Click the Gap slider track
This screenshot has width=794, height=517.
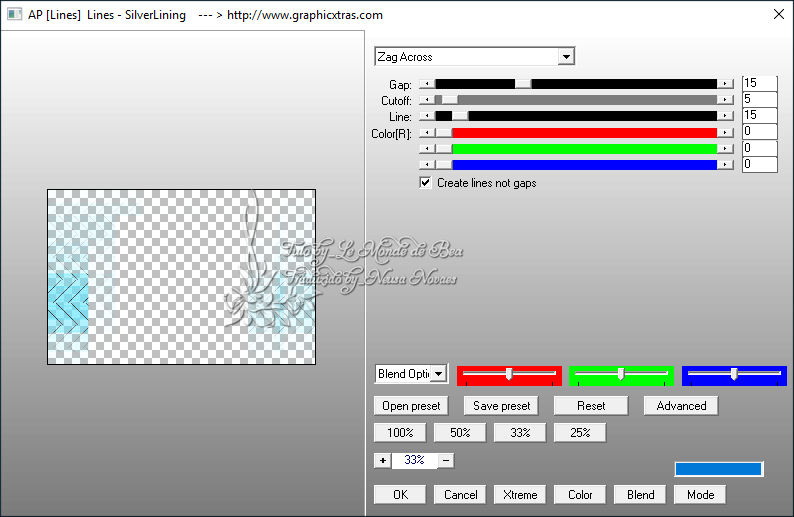point(576,84)
